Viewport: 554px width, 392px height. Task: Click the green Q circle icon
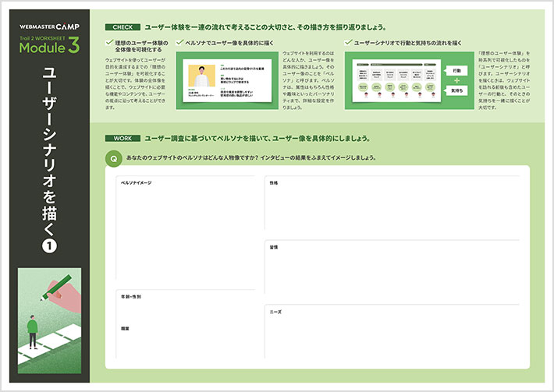tap(114, 159)
